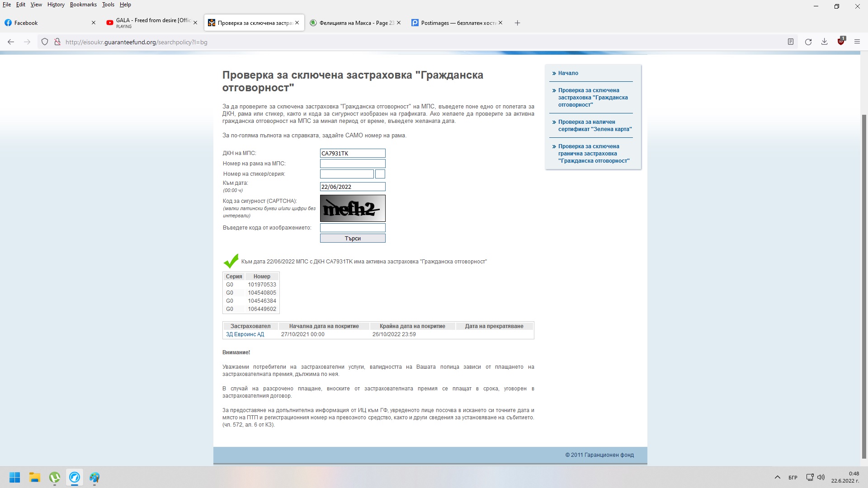The image size is (868, 488).
Task: Click the Firefox reload page icon
Action: tap(808, 42)
